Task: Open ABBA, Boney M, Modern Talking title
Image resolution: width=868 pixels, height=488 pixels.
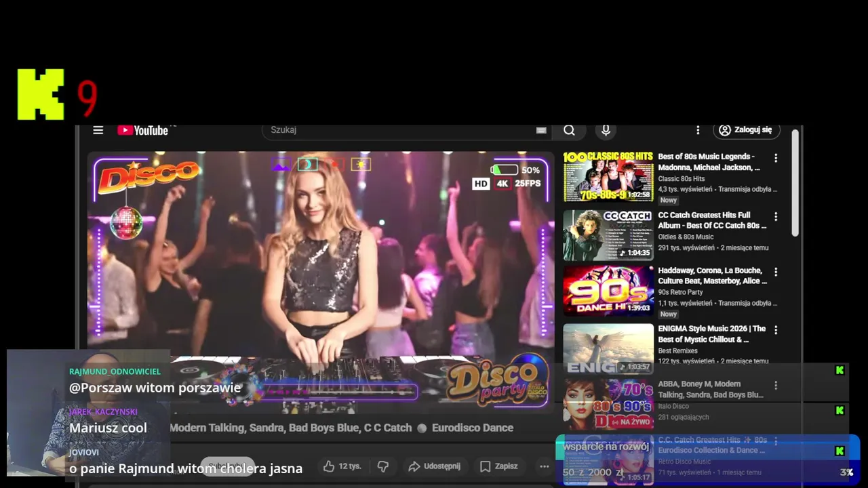Action: pos(711,389)
